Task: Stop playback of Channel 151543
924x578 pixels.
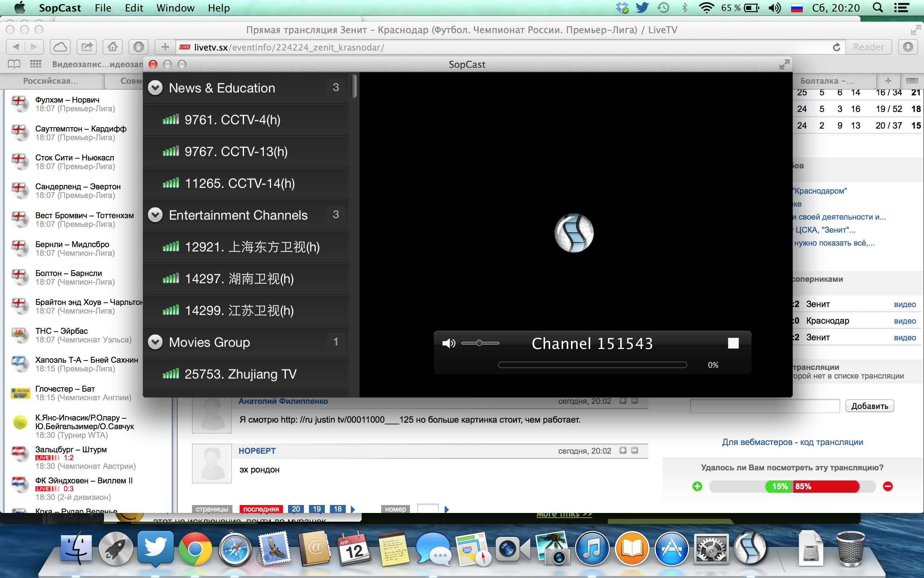Action: tap(733, 343)
